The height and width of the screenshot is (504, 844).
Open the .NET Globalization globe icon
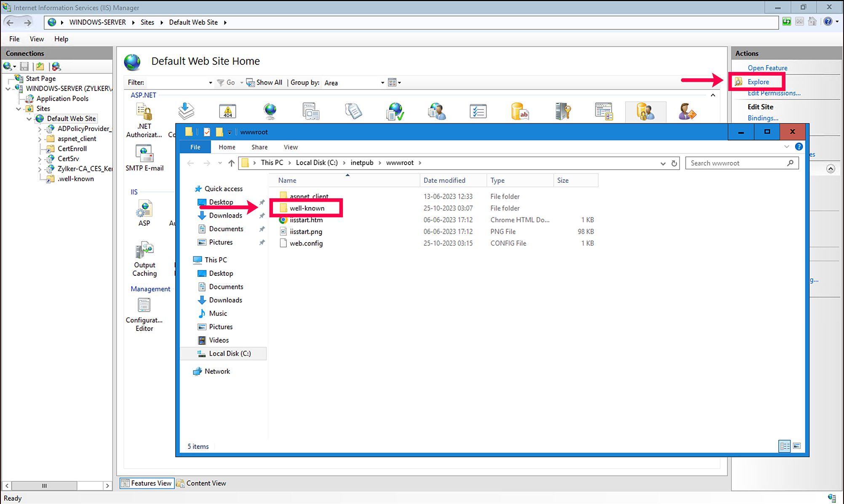(270, 111)
